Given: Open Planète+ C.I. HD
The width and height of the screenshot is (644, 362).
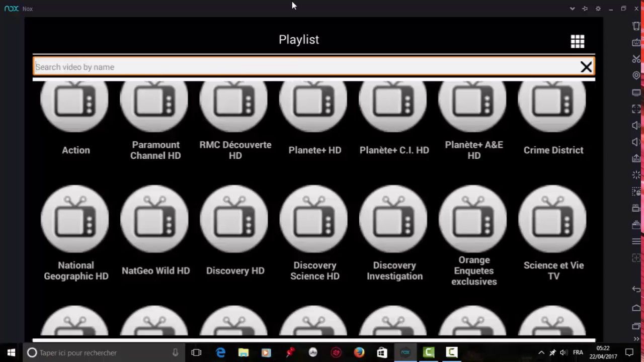Looking at the screenshot, I should tap(394, 119).
